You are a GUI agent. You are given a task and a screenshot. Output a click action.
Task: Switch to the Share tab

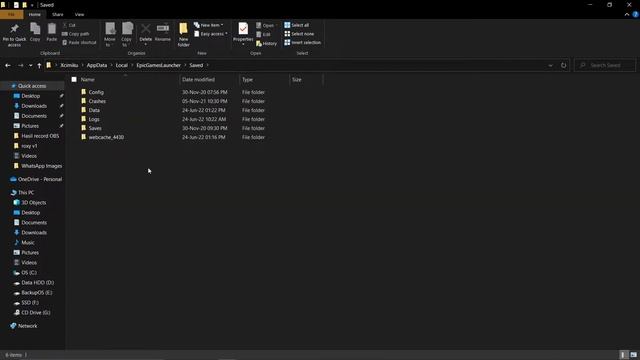[58, 14]
